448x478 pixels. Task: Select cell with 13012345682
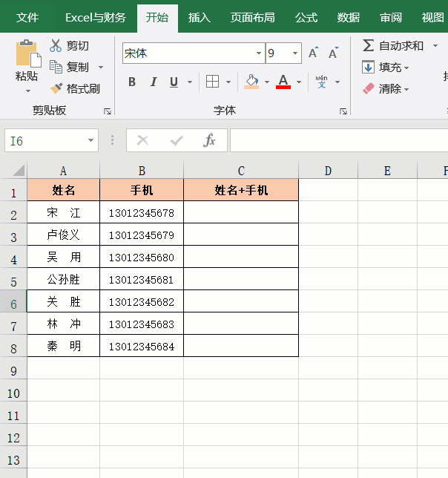pos(142,301)
